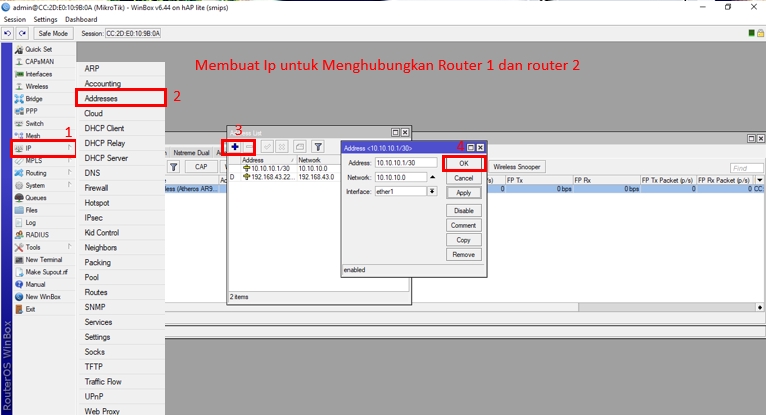Viewport: 766px width, 415px height.
Task: Click the Redo arrow icon in top toolbar
Action: 22,33
